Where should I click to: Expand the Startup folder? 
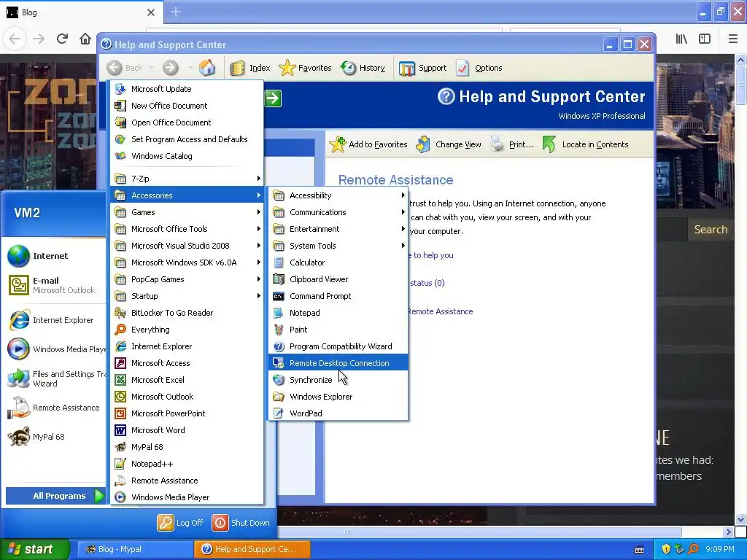[x=187, y=296]
